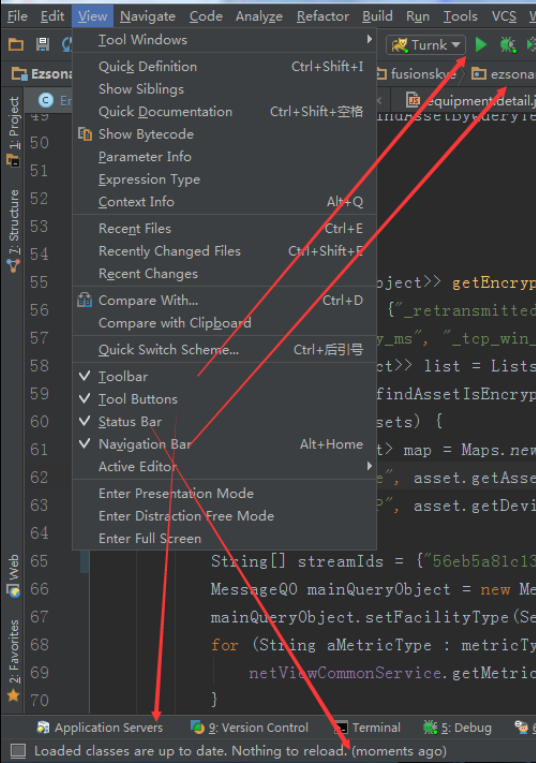The image size is (536, 763).
Task: Open the 9: Version Control tool window
Action: point(250,727)
